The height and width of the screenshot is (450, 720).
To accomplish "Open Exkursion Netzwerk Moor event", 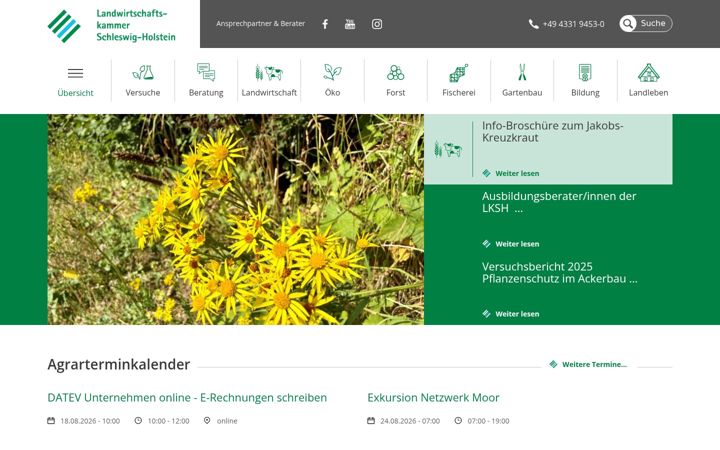I will tap(433, 398).
